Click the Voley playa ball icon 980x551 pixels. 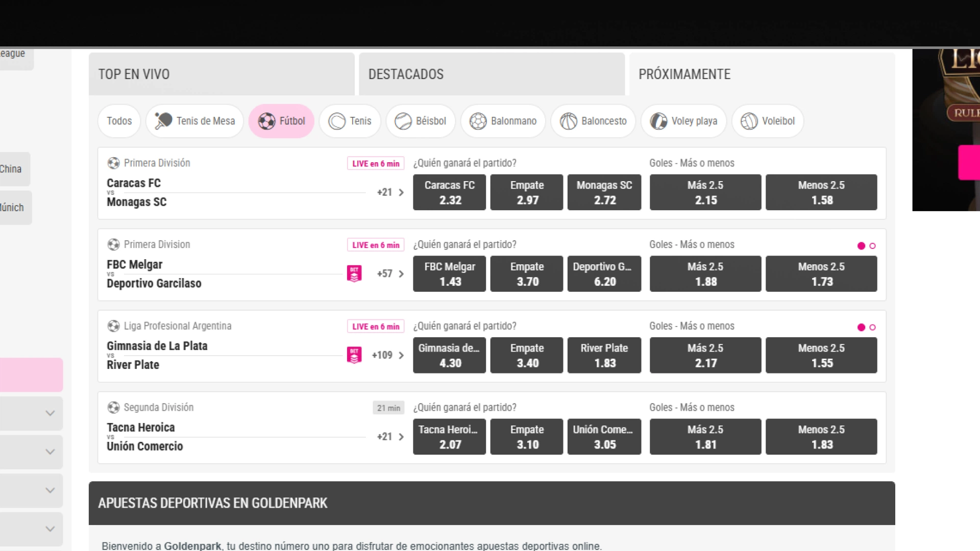658,121
